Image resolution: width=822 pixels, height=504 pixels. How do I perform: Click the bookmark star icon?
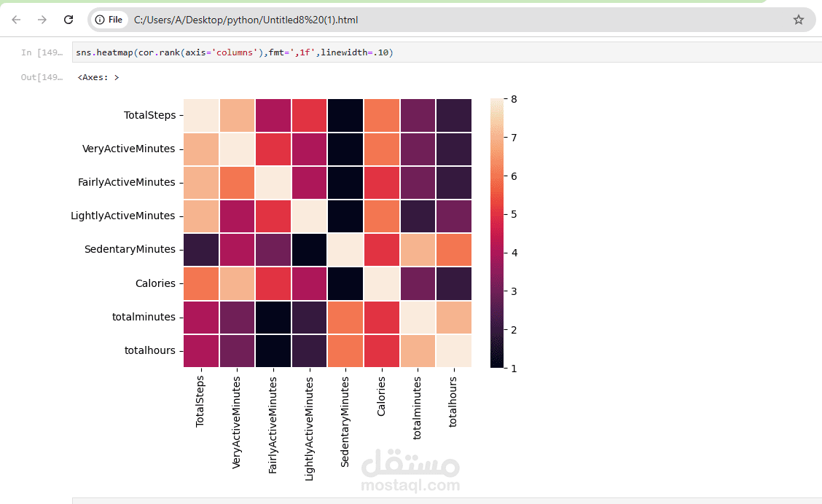click(x=798, y=20)
